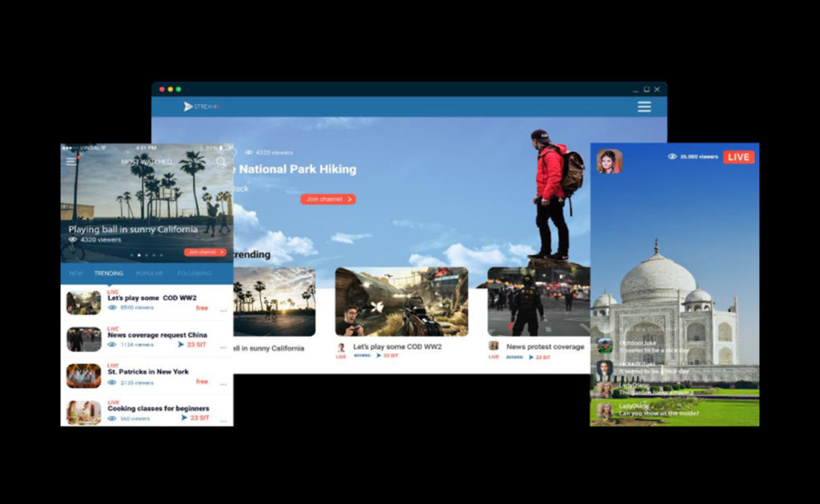
Task: Open the News protest coverage thumbnail
Action: pos(538,302)
